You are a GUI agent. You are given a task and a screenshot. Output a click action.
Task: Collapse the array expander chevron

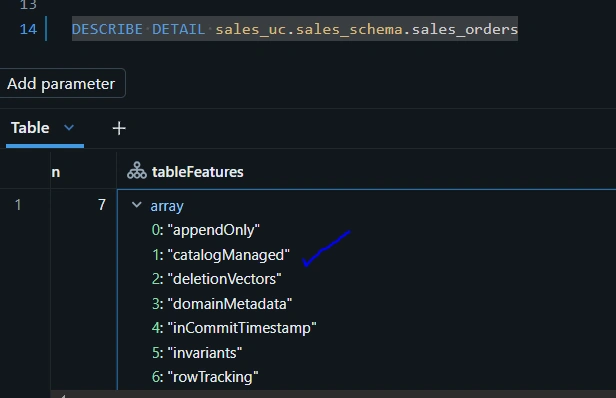(x=136, y=205)
